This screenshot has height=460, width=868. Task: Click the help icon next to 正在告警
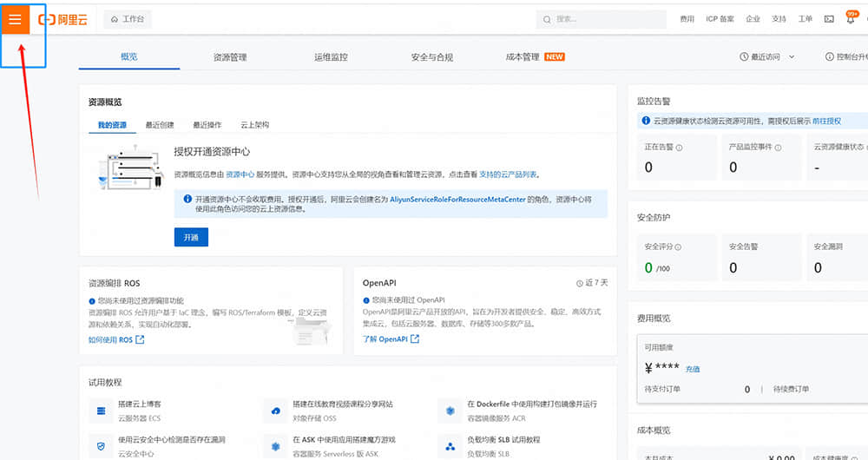click(680, 148)
